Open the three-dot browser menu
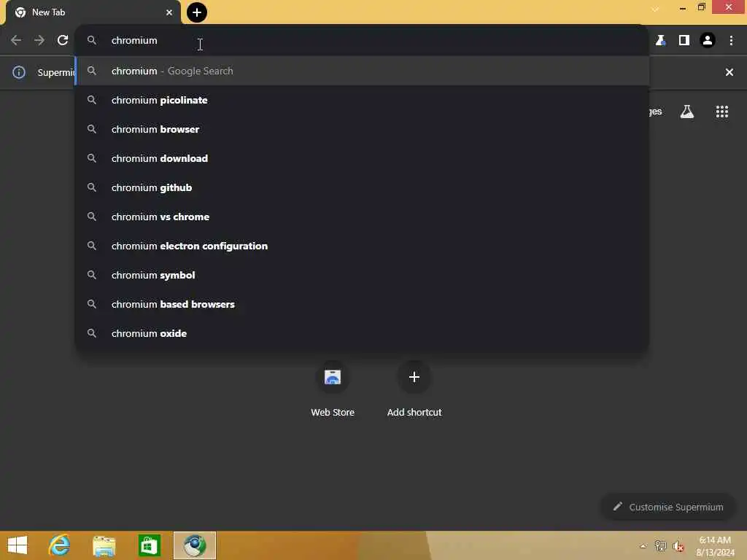The width and height of the screenshot is (747, 560). 731,41
